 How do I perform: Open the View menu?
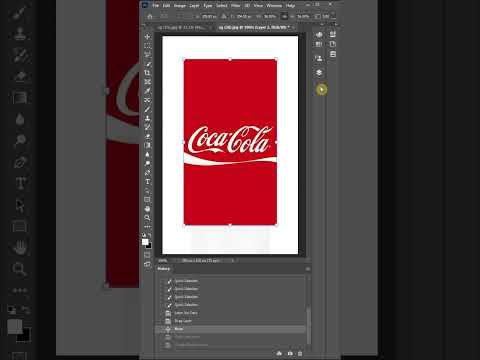point(258,5)
